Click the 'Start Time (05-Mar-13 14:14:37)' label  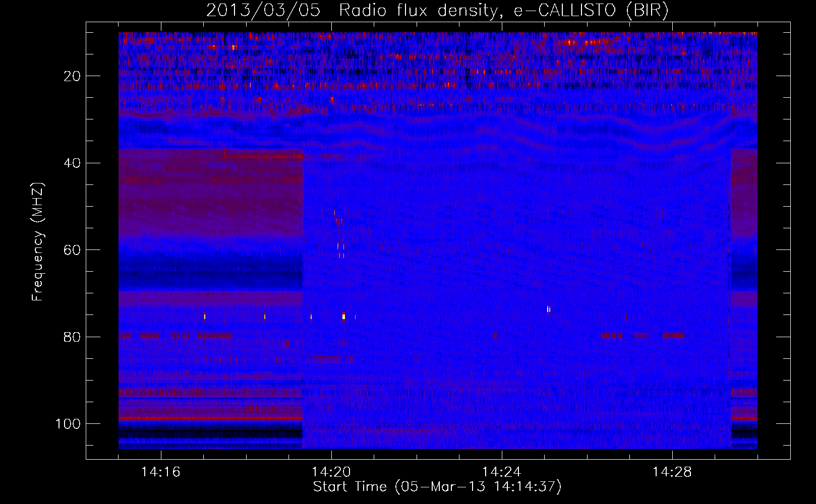(437, 487)
